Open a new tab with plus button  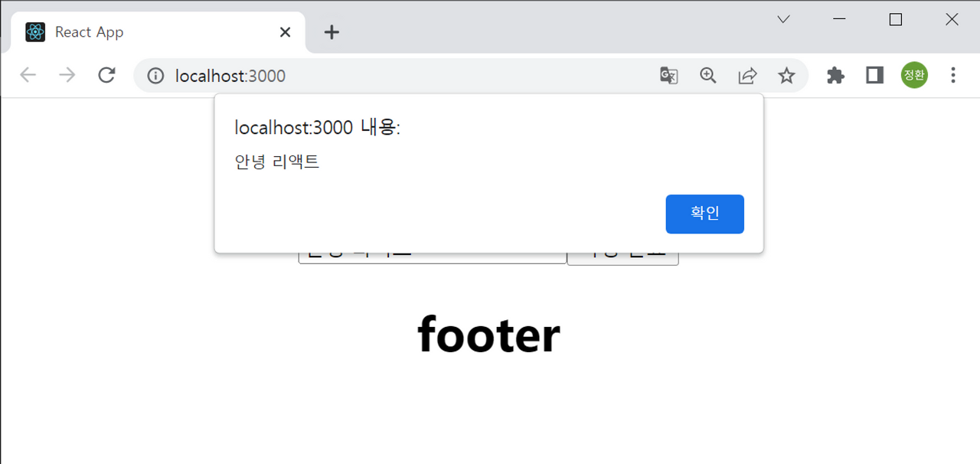pyautogui.click(x=331, y=32)
